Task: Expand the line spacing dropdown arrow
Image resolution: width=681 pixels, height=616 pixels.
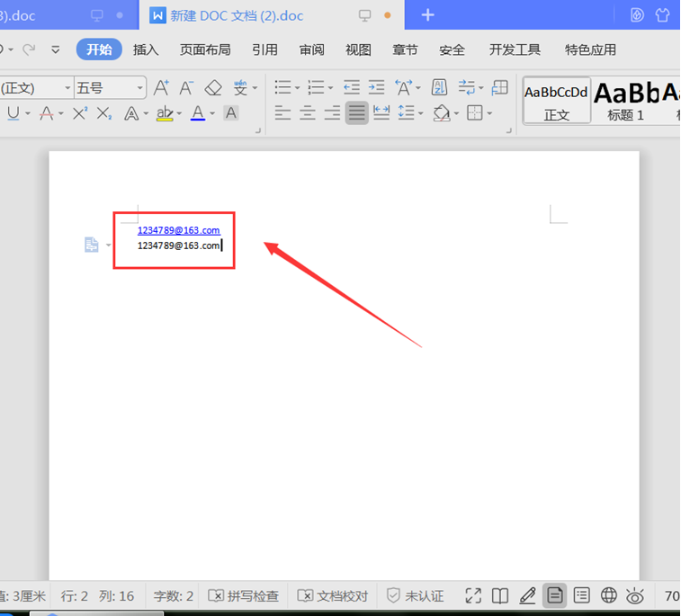Action: click(x=420, y=113)
